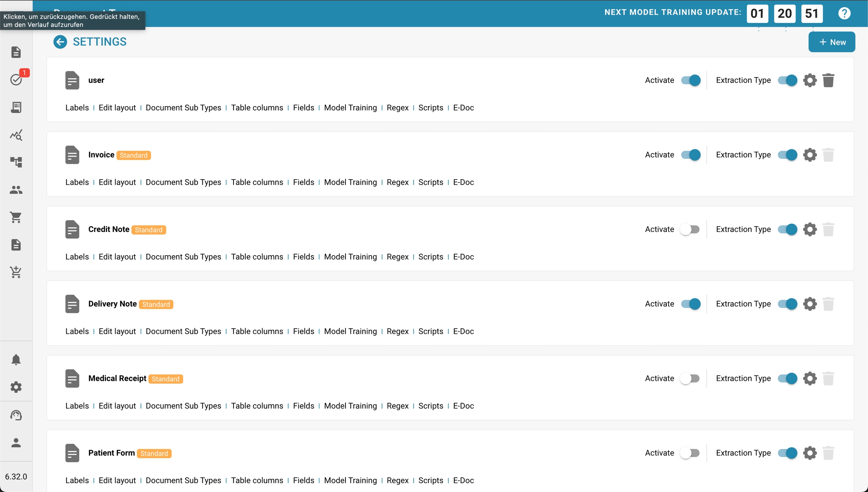Open Document Sub Types under Credit Note

pos(183,257)
